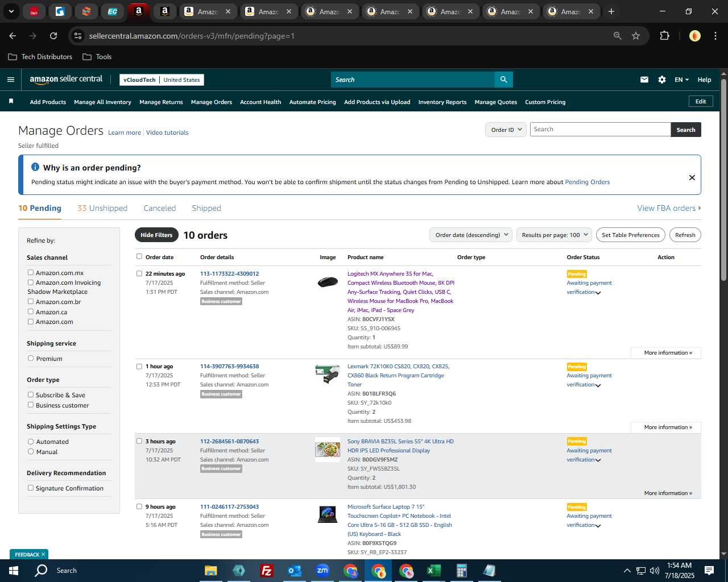This screenshot has width=728, height=582.
Task: Dismiss the pending order info banner
Action: (692, 177)
